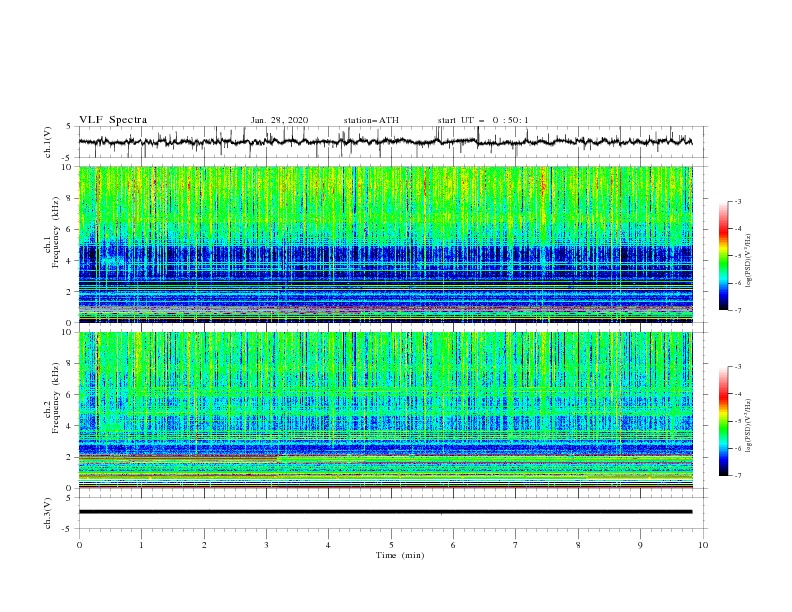Click the "3" tick on the time axis
This screenshot has width=792, height=612.
pyautogui.click(x=266, y=545)
